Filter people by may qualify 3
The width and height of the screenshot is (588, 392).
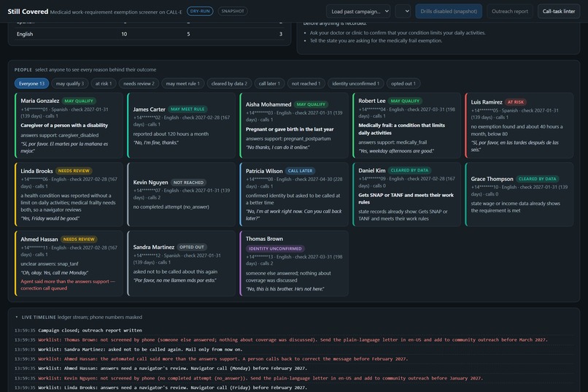pyautogui.click(x=70, y=84)
